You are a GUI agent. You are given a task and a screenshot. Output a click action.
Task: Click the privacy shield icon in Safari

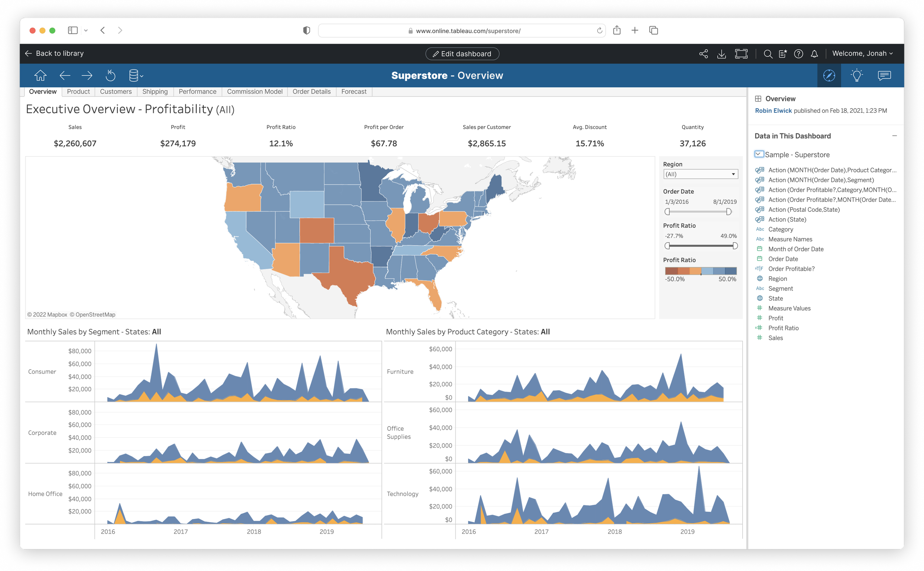point(307,30)
